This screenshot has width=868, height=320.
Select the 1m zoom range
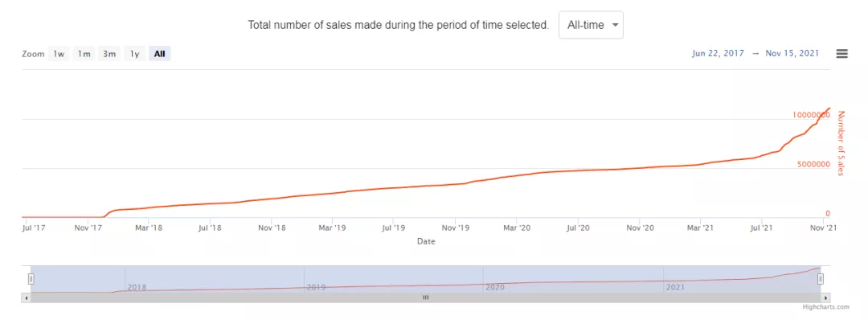[84, 54]
